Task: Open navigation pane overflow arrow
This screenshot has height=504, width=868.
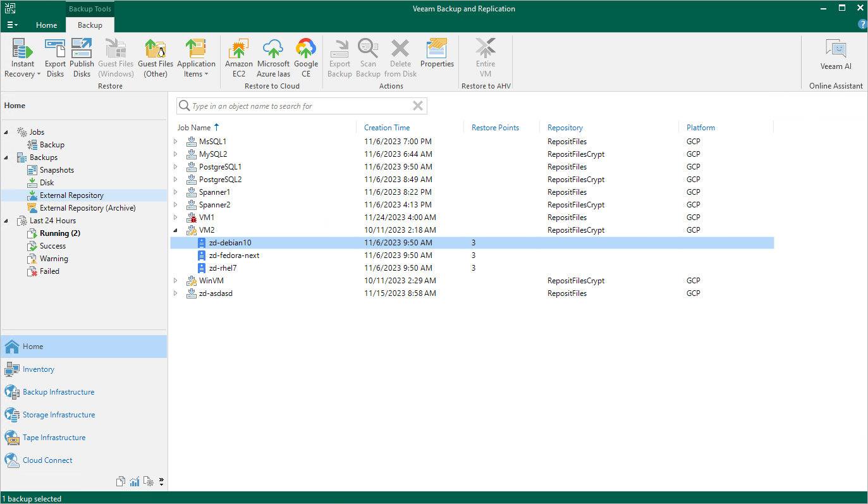Action: coord(161,482)
